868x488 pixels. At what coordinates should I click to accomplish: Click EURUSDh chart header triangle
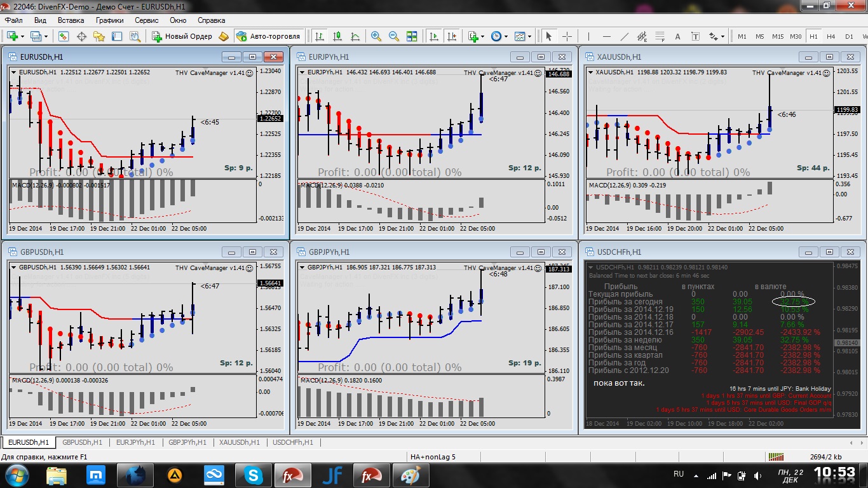point(14,72)
